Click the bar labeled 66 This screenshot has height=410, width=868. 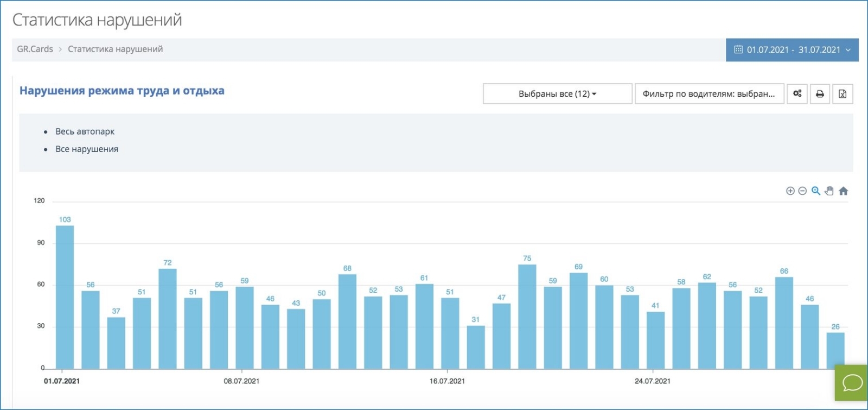click(x=784, y=323)
